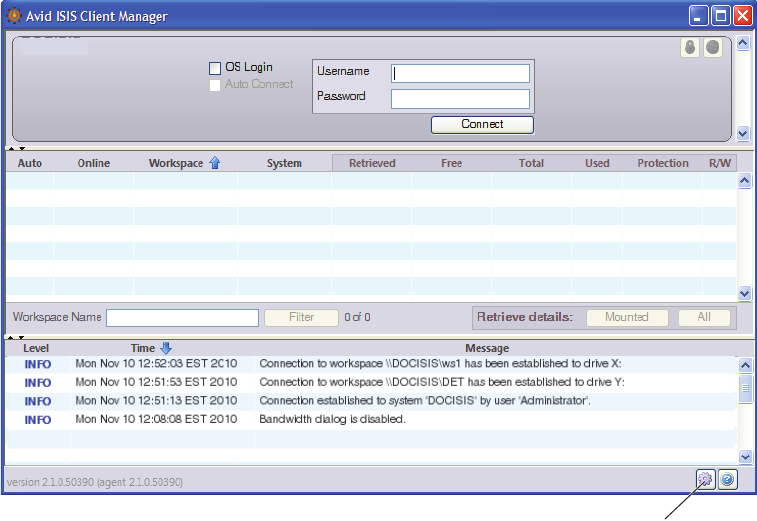
Task: Click the All retrieve details button
Action: click(704, 317)
